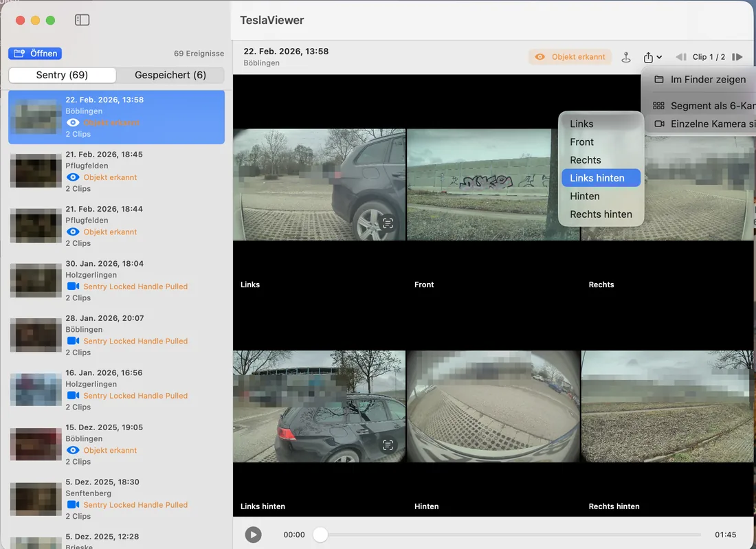Click Objekt erkannt label on 15. Dez. event
Viewport: 756px width, 549px height.
coord(110,450)
